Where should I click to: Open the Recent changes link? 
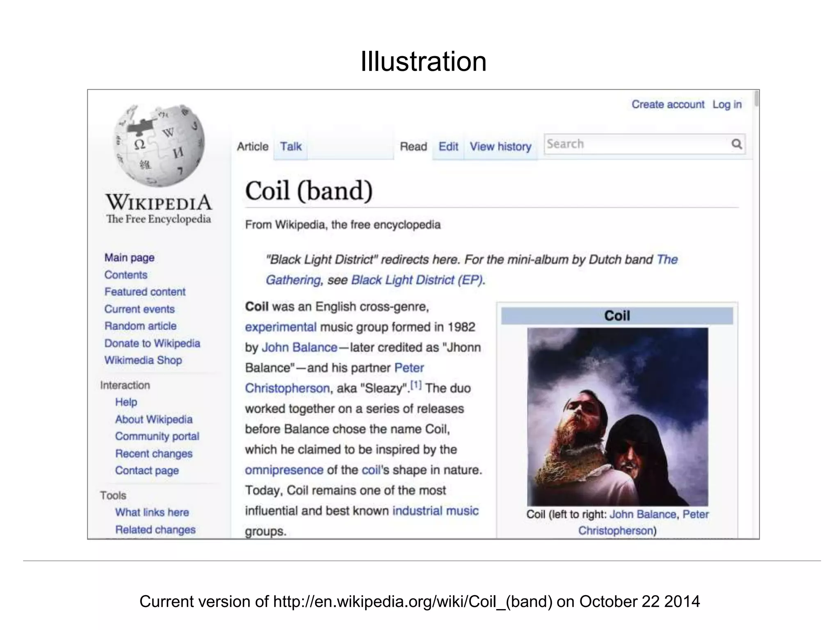point(154,453)
